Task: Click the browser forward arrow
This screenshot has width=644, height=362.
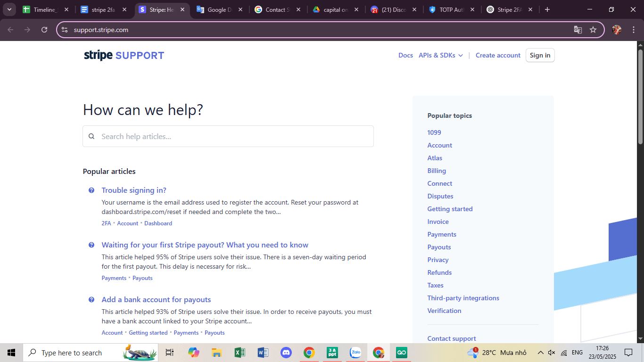Action: click(27, 30)
